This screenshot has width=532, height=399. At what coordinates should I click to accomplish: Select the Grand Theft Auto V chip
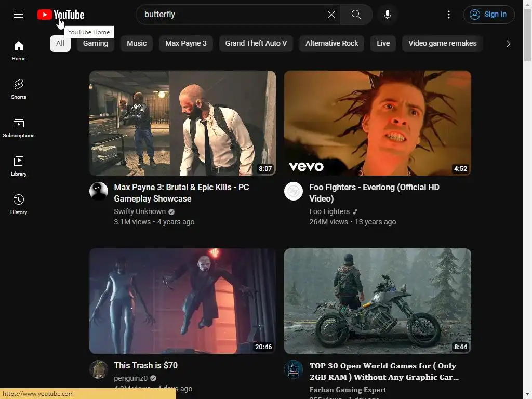(x=256, y=44)
